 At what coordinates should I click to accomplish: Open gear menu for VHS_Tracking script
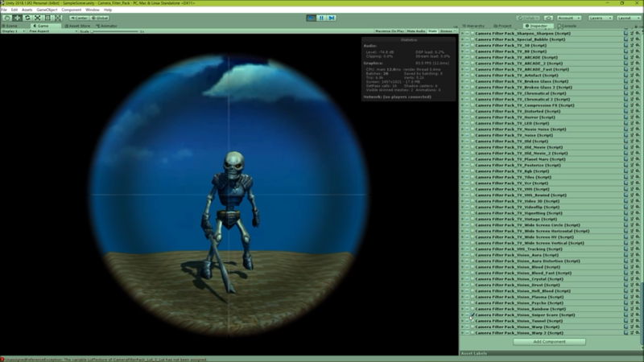[x=638, y=249]
